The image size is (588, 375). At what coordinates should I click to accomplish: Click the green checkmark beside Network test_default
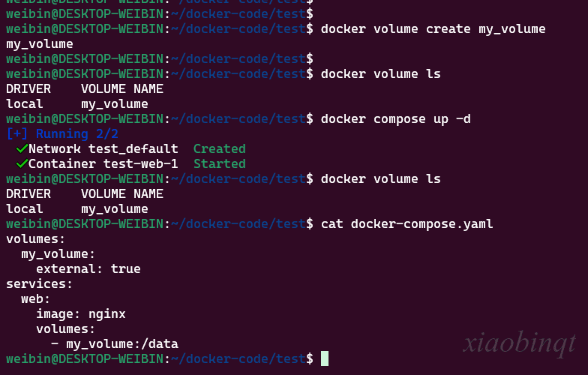(21, 149)
